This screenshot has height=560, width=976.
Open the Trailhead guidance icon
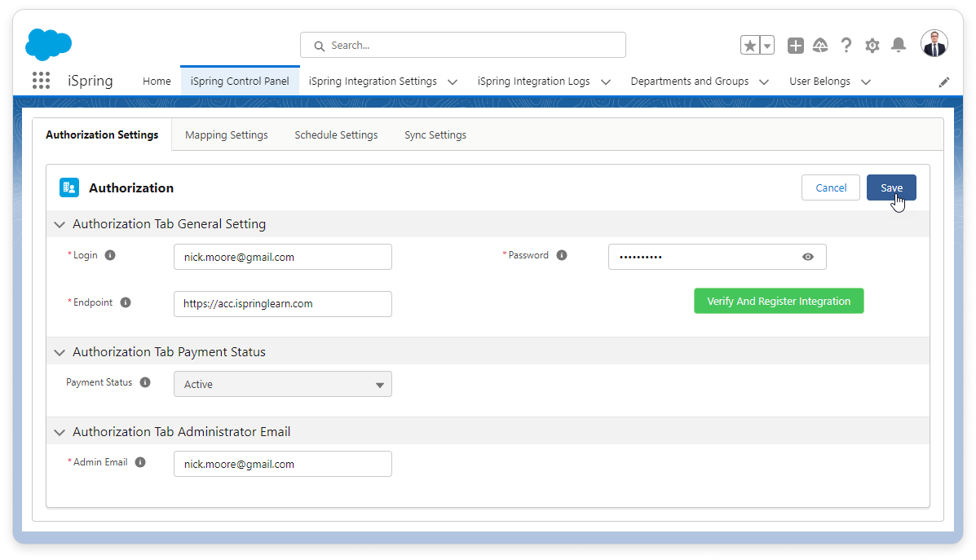coord(820,46)
